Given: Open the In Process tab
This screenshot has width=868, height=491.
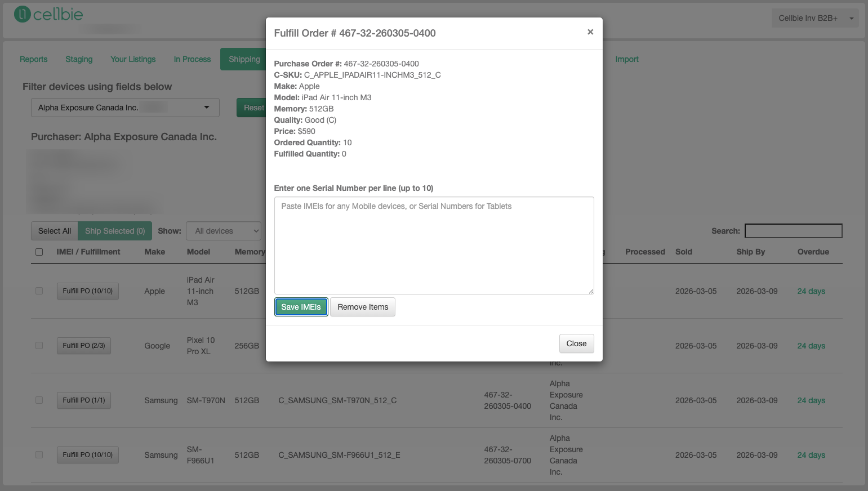Looking at the screenshot, I should pyautogui.click(x=192, y=59).
